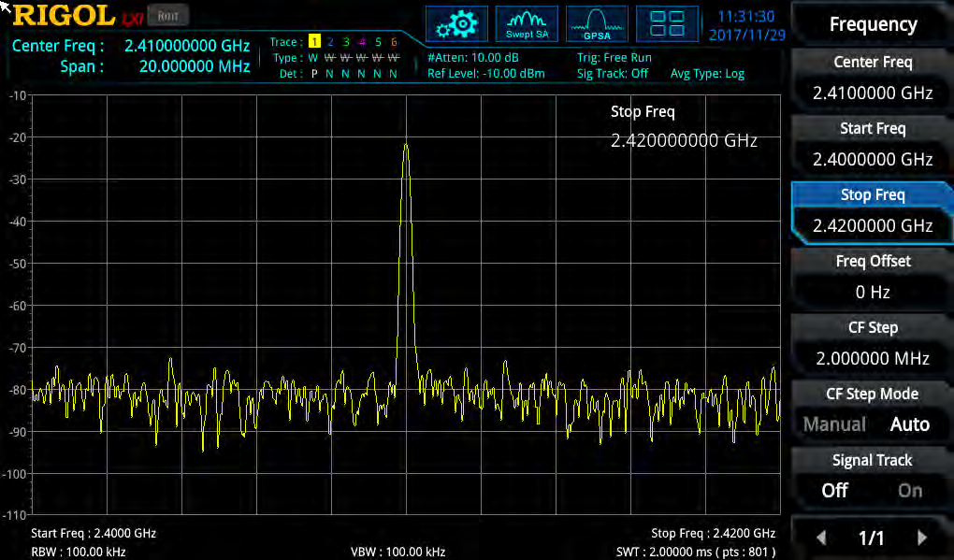This screenshot has height=560, width=954.
Task: Select trace 2 in trace list
Action: pyautogui.click(x=330, y=42)
